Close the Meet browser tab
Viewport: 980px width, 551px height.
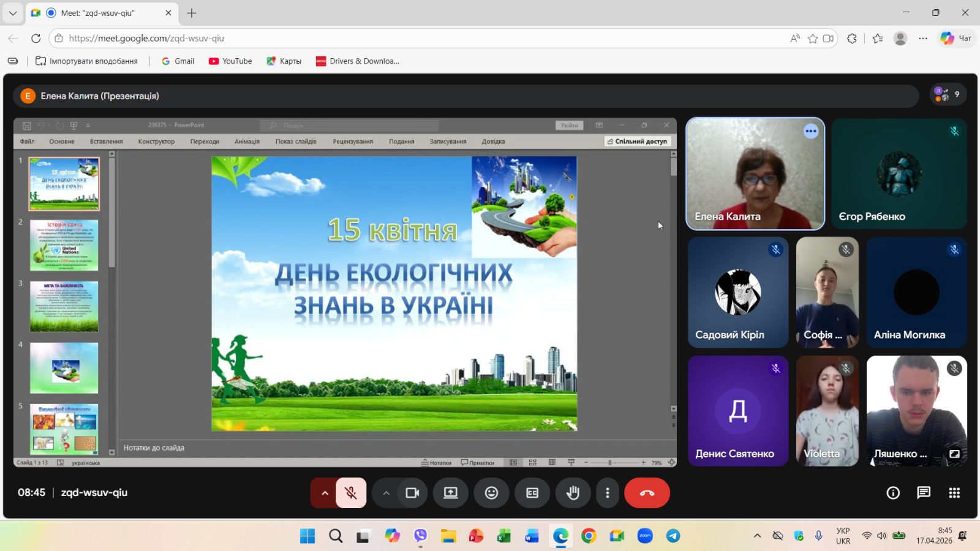click(168, 13)
